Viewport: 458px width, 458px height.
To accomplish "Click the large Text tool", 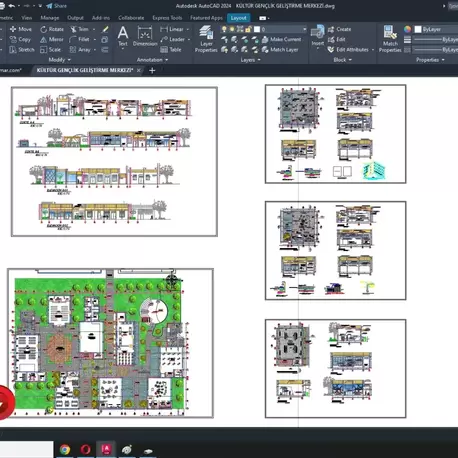I will coord(123,37).
